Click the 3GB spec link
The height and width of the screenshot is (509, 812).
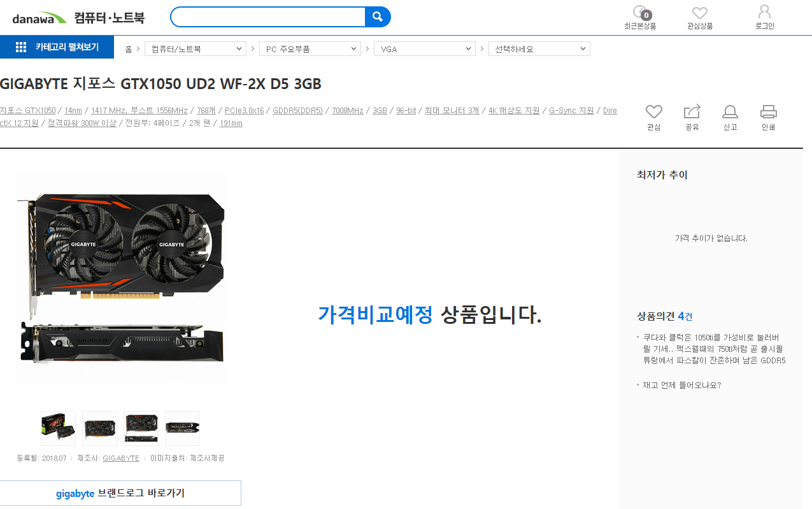pyautogui.click(x=380, y=111)
